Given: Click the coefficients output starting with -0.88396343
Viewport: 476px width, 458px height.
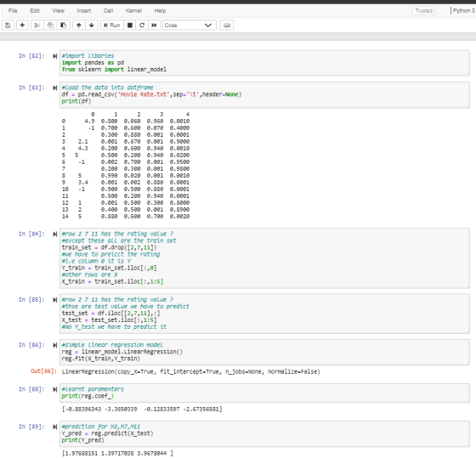Looking at the screenshot, I should (x=142, y=409).
